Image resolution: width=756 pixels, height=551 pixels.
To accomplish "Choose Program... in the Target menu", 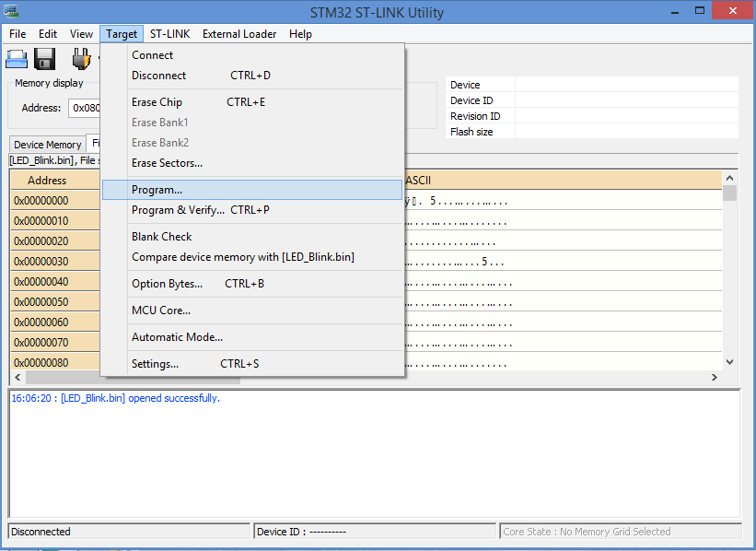I will pyautogui.click(x=252, y=190).
